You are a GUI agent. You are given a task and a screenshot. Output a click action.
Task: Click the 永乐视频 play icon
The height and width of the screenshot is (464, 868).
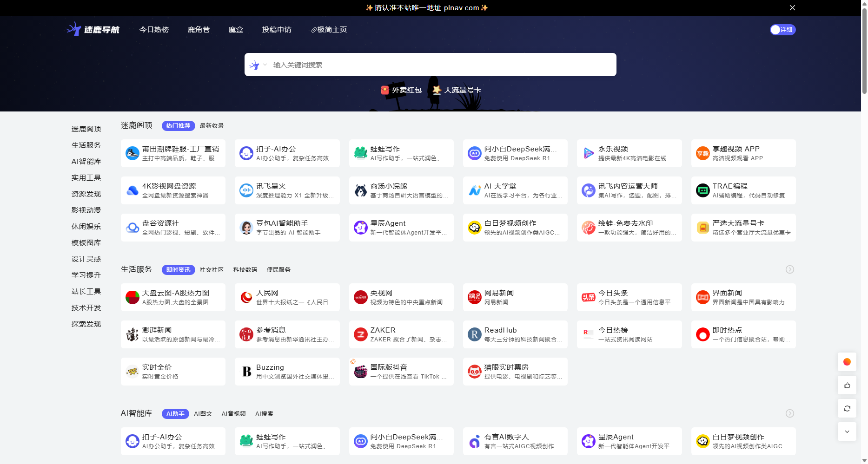point(589,153)
